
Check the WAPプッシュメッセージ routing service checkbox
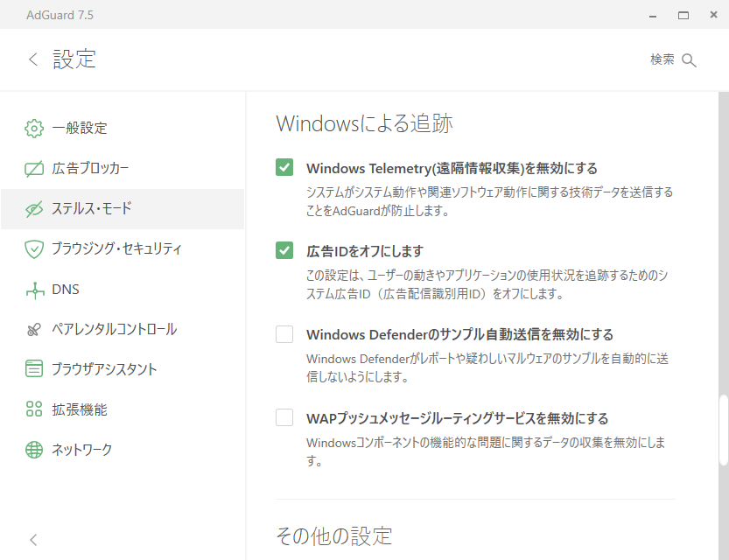click(x=284, y=417)
